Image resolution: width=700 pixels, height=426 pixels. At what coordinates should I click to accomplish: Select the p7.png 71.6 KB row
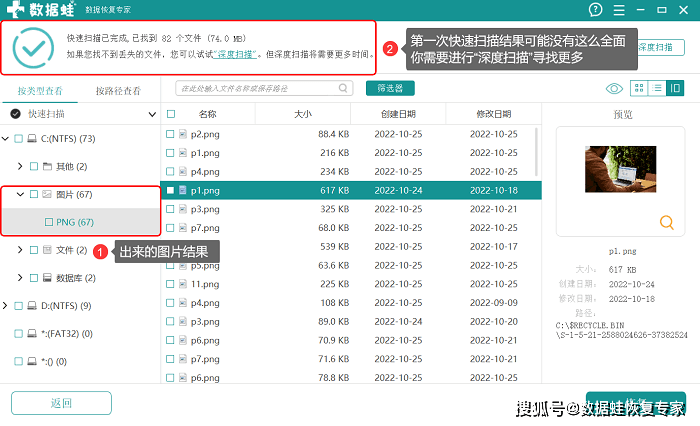(x=351, y=359)
